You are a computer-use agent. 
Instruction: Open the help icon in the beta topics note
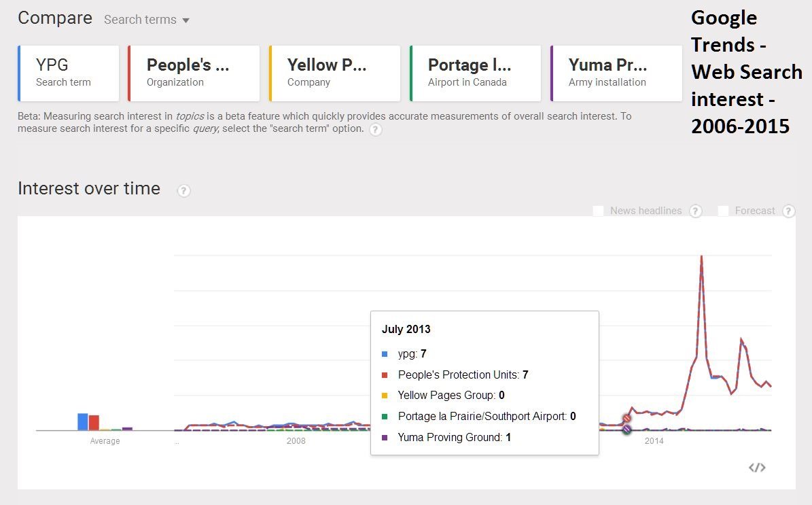click(x=375, y=130)
